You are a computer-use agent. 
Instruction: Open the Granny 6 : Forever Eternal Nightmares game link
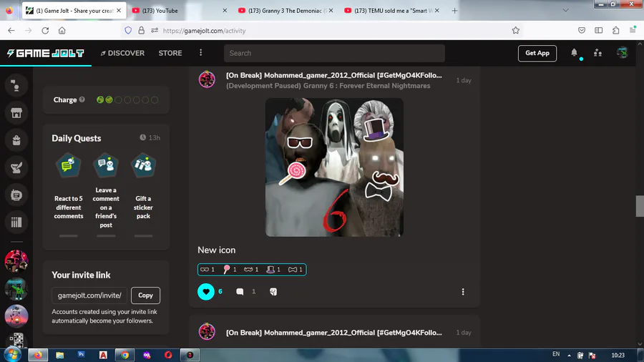click(328, 86)
